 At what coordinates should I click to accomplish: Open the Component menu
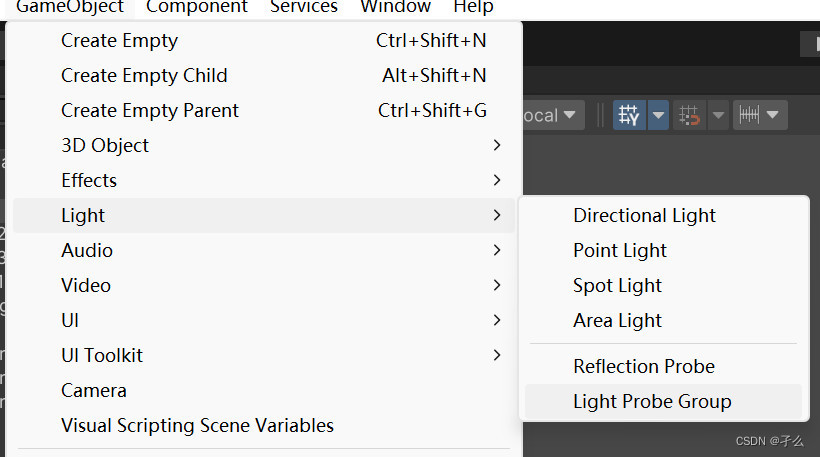[196, 7]
